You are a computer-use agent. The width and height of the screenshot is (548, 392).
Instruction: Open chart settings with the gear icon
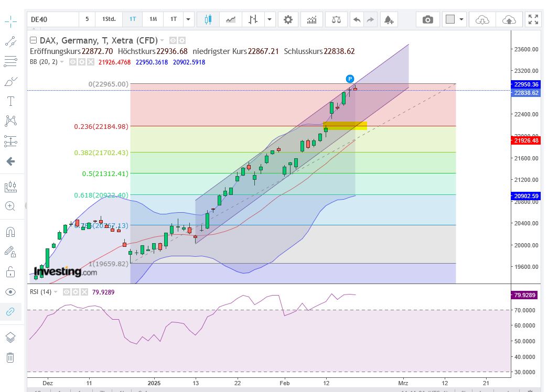coord(288,19)
